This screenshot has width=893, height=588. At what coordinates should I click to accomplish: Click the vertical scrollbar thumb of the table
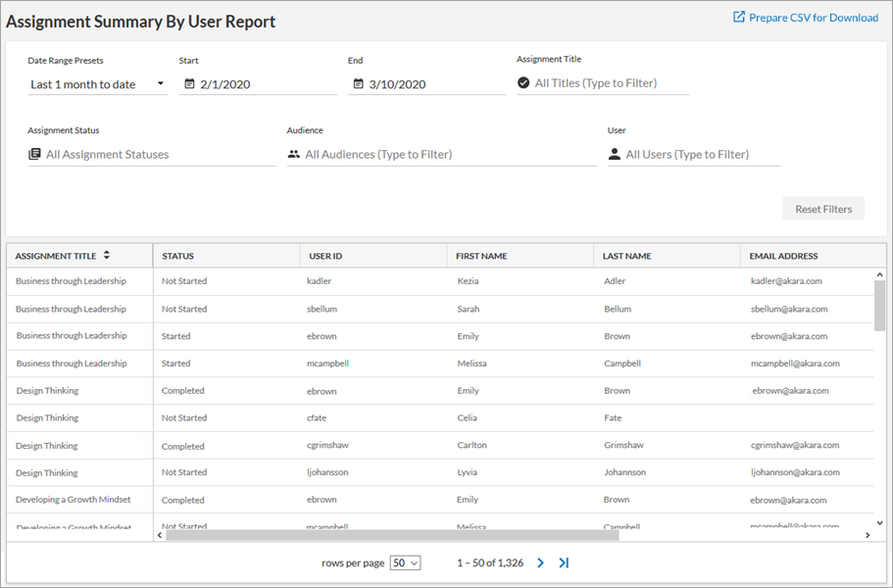pyautogui.click(x=880, y=306)
